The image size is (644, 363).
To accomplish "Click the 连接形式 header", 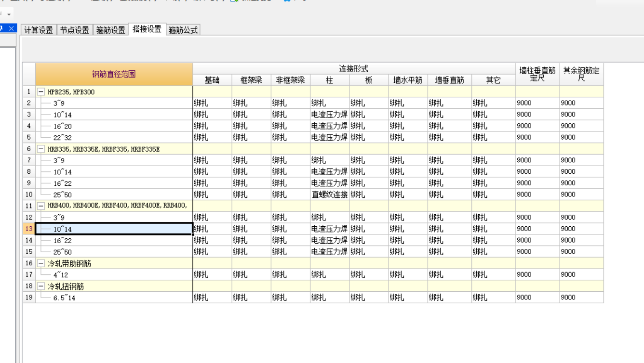I will (354, 69).
